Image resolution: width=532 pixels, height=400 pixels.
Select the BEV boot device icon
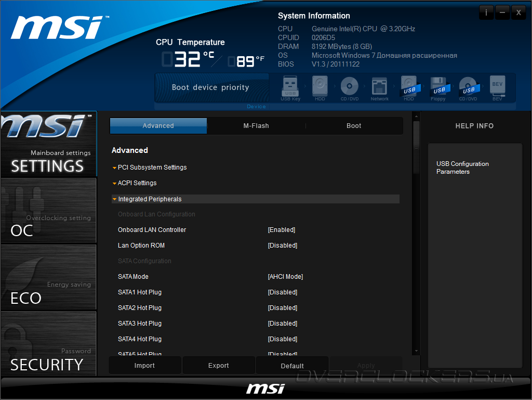tap(497, 88)
